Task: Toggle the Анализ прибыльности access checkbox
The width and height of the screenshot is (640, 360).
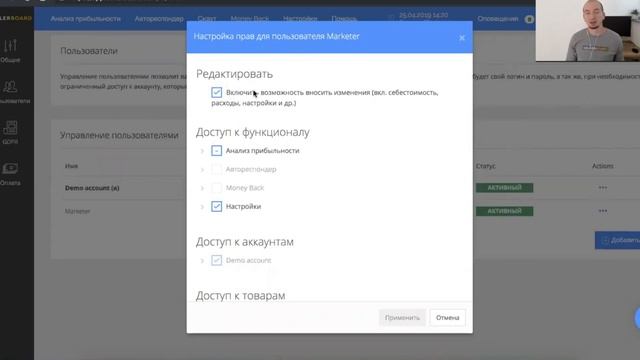Action: [217, 151]
